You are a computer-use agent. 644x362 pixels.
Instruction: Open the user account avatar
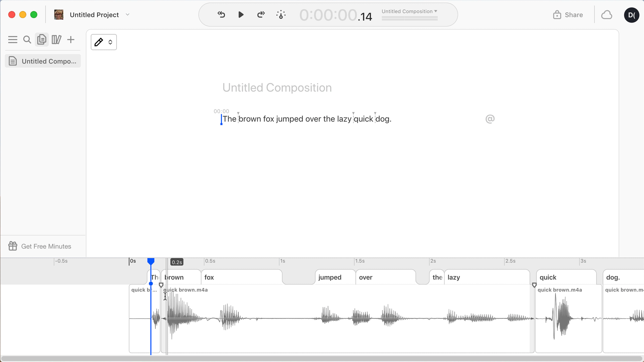click(x=631, y=15)
